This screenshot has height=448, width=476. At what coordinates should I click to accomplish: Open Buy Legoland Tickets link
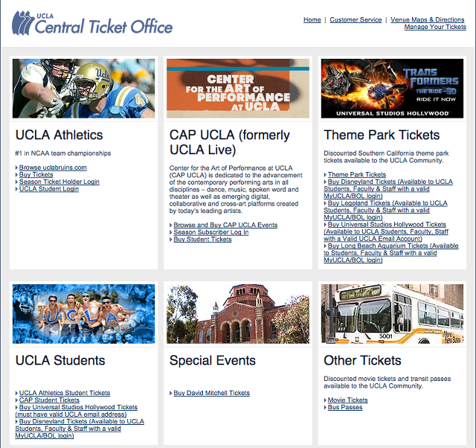tap(385, 210)
